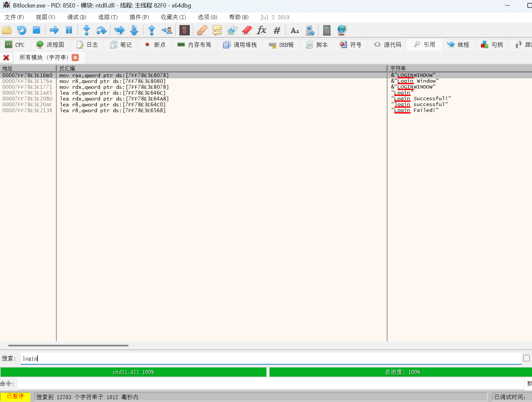This screenshot has height=402, width=532.
Task: Click the Run arrow icon
Action: pos(54,30)
